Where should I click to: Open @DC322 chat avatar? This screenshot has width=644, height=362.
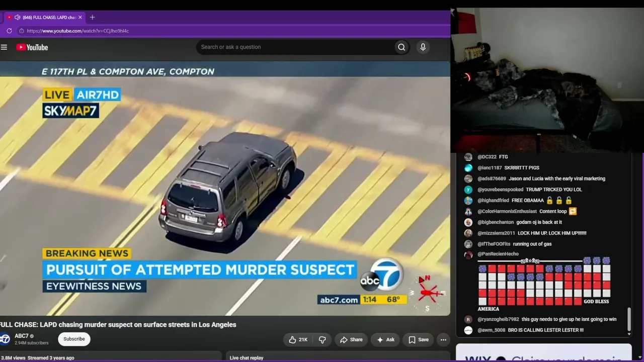(x=468, y=157)
